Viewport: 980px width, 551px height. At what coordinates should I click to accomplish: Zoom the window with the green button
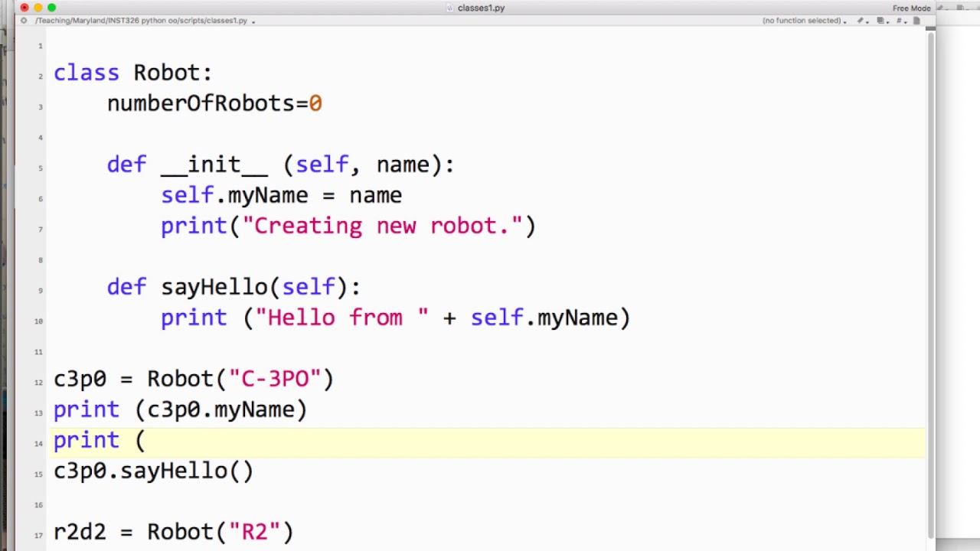(52, 8)
